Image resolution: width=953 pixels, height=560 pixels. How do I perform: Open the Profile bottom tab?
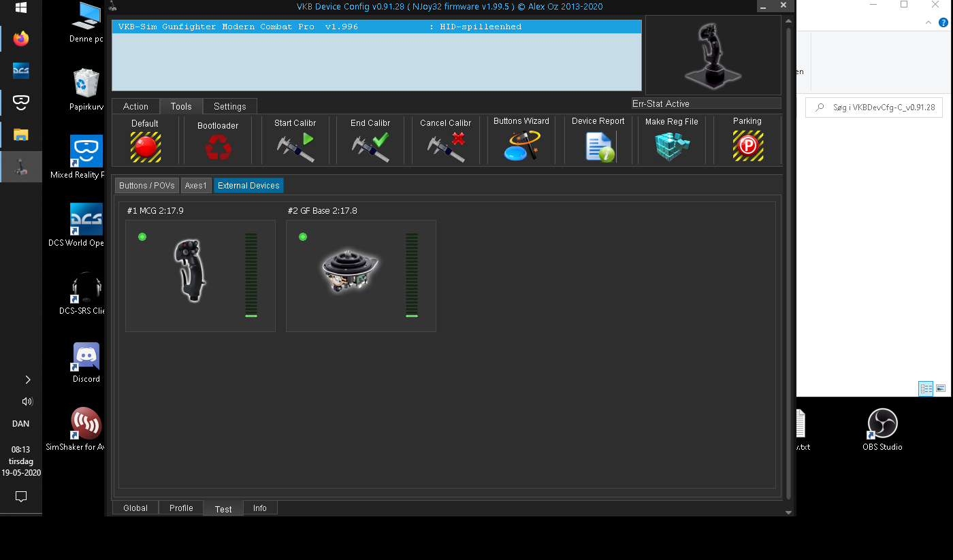coord(181,508)
